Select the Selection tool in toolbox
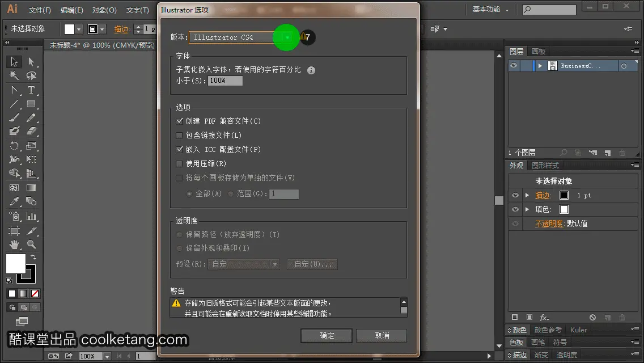Viewport: 644px width, 363px height. (14, 62)
